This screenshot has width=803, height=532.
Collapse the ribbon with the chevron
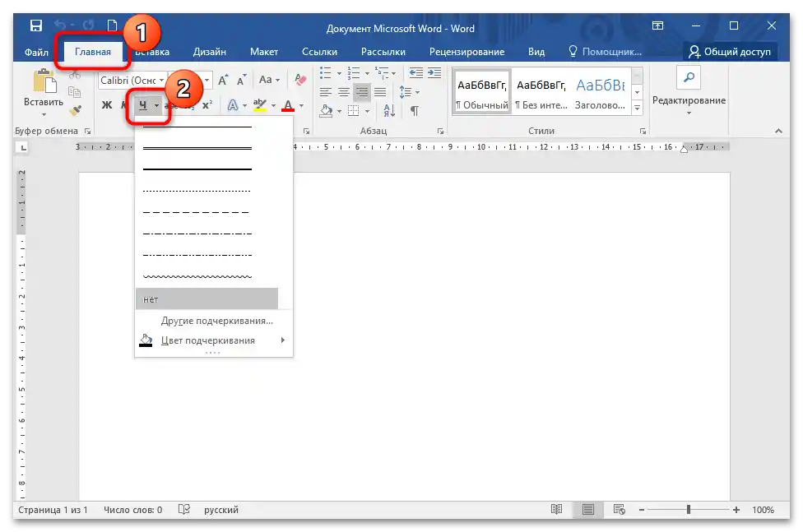(778, 131)
